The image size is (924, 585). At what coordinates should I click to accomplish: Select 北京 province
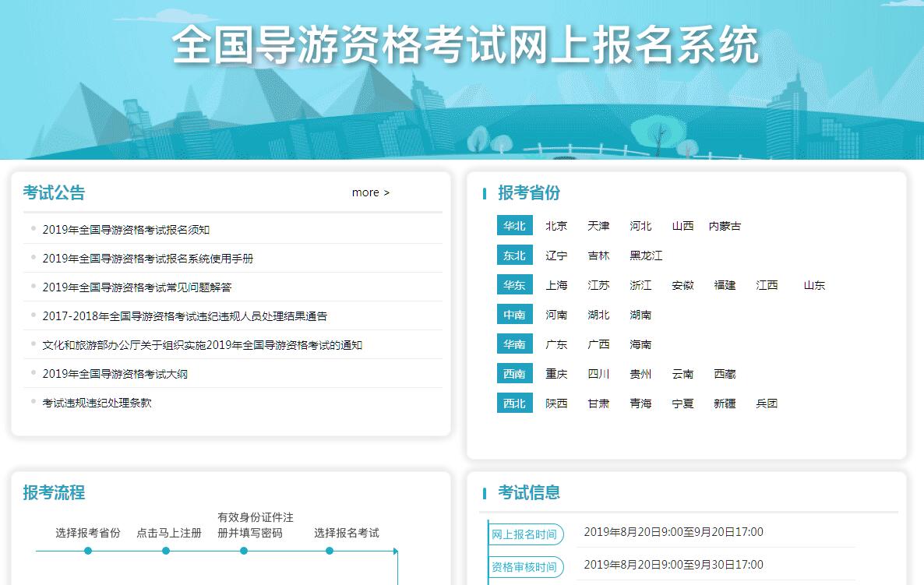556,226
